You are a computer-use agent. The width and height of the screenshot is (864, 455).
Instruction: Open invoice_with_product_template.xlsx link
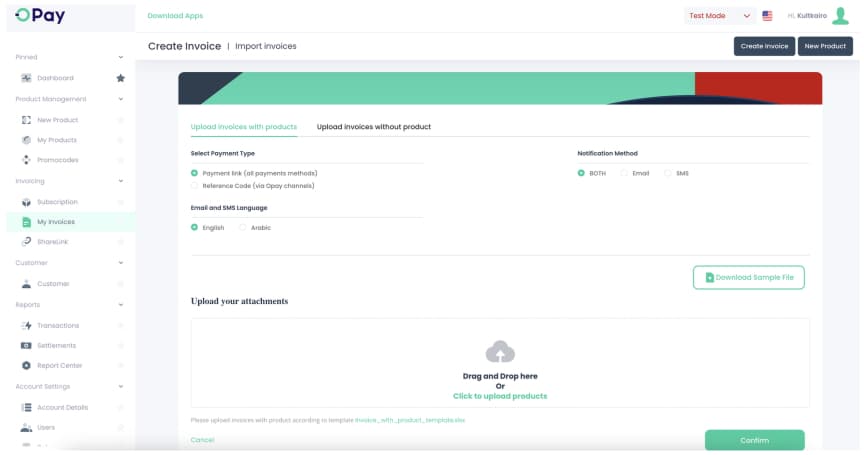tap(410, 420)
